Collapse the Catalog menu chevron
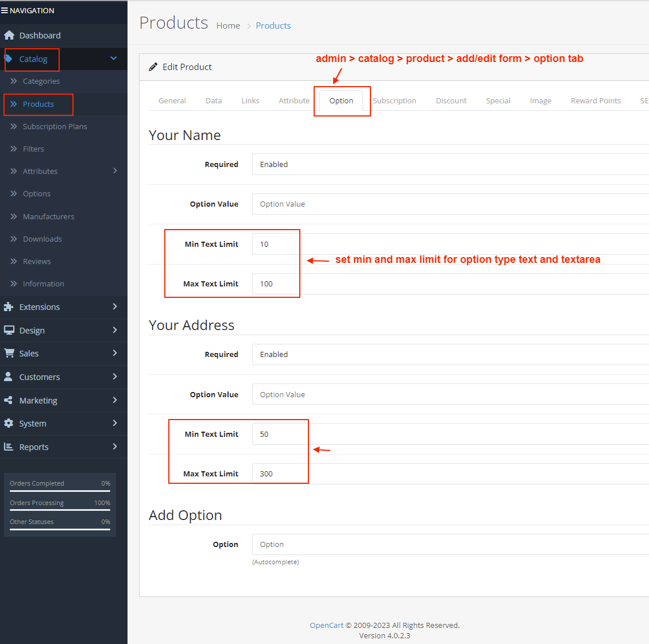The height and width of the screenshot is (644, 649). coord(114,59)
